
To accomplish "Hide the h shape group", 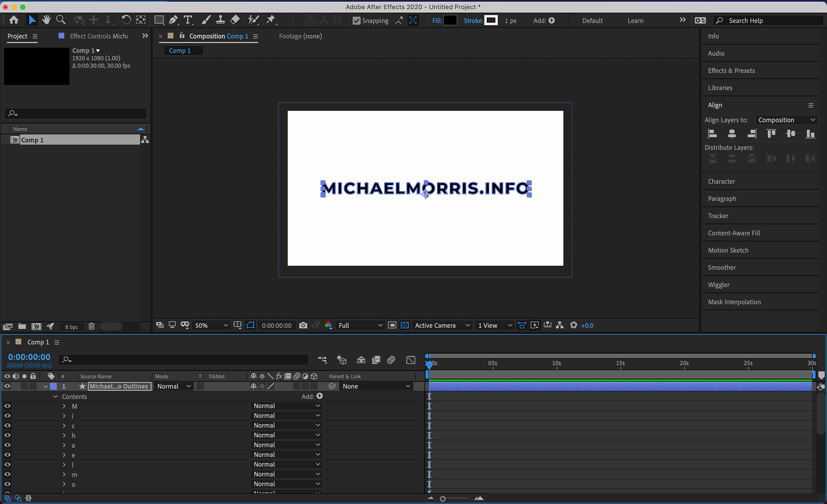I will tap(7, 435).
